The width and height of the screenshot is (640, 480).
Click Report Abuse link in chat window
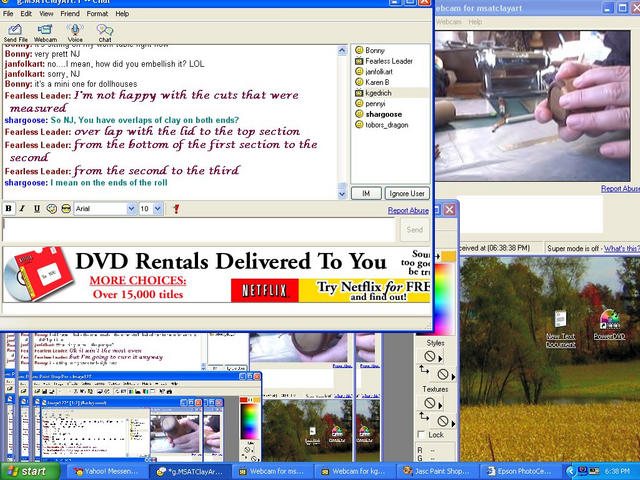tap(408, 210)
